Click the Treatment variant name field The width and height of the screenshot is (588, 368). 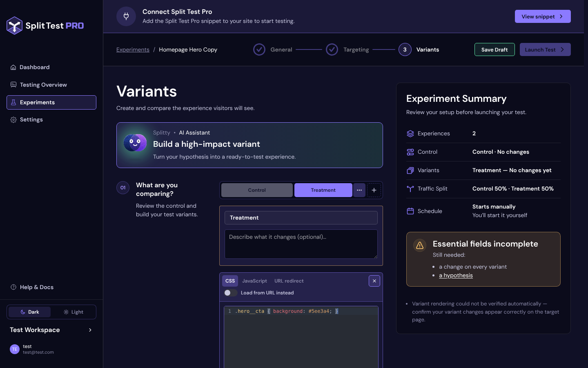coord(301,218)
